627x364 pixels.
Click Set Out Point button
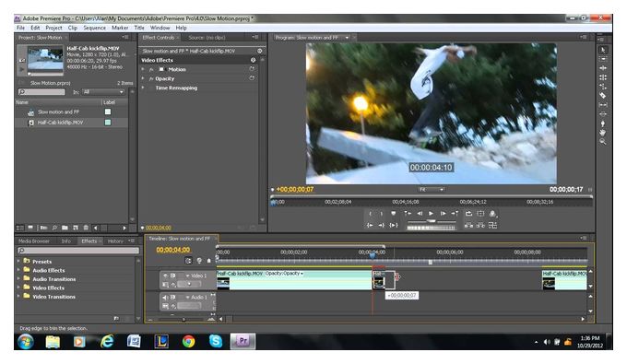382,214
